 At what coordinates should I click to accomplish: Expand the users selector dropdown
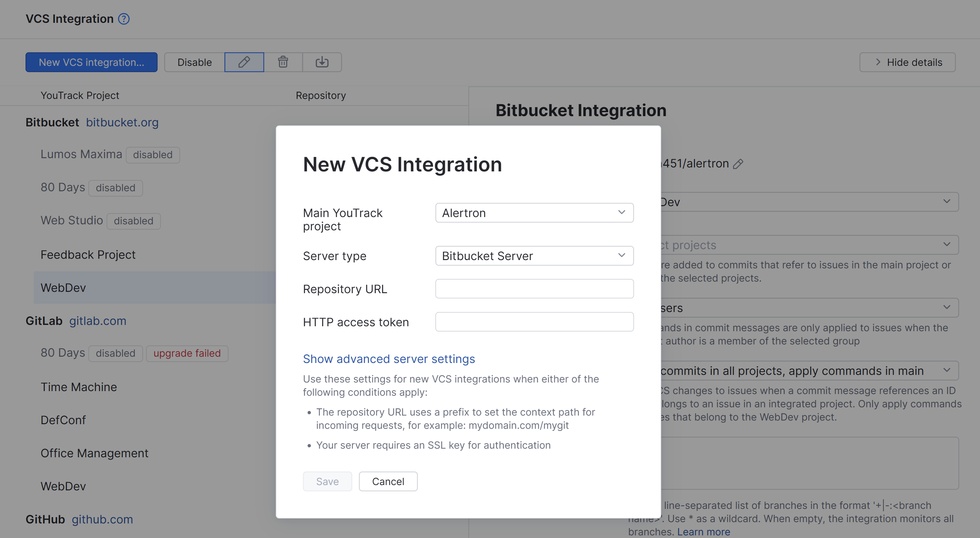click(946, 308)
